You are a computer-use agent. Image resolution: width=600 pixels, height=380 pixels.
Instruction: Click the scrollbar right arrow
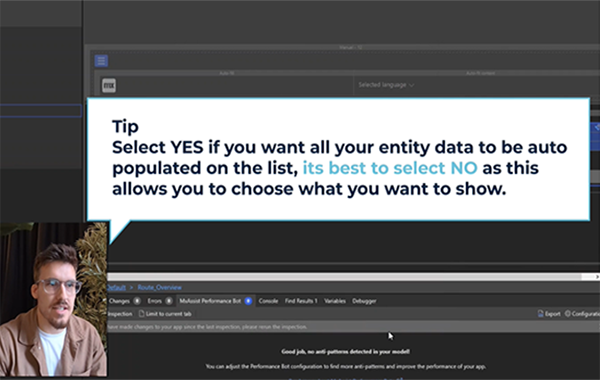pos(597,277)
